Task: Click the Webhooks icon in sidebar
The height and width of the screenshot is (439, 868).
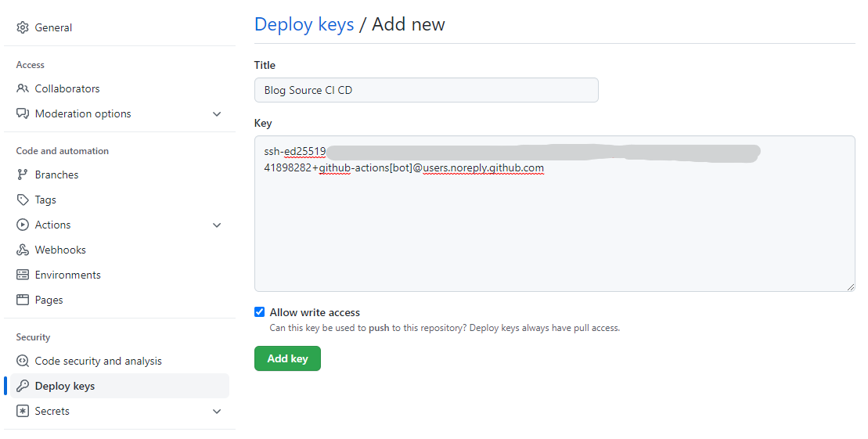Action: (x=23, y=250)
